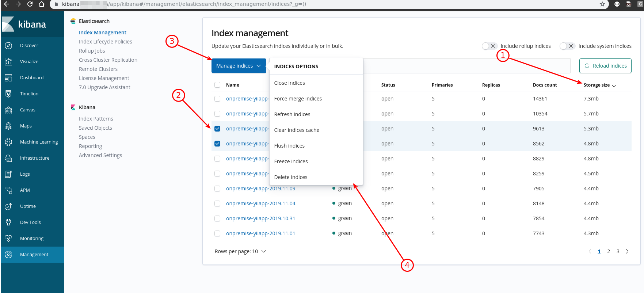Bookmark page with star icon

[x=602, y=4]
